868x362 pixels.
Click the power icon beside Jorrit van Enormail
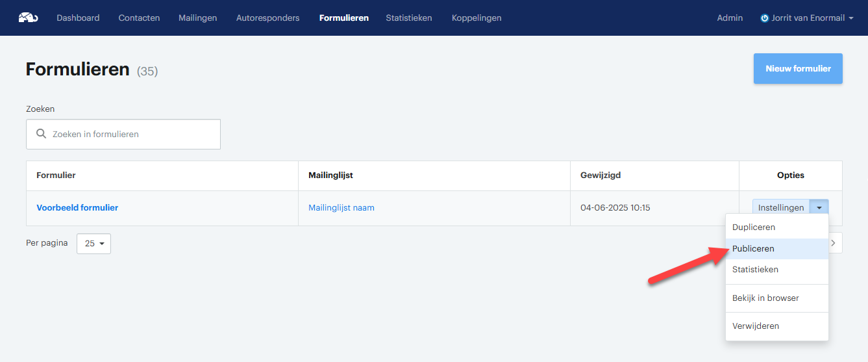pos(765,18)
